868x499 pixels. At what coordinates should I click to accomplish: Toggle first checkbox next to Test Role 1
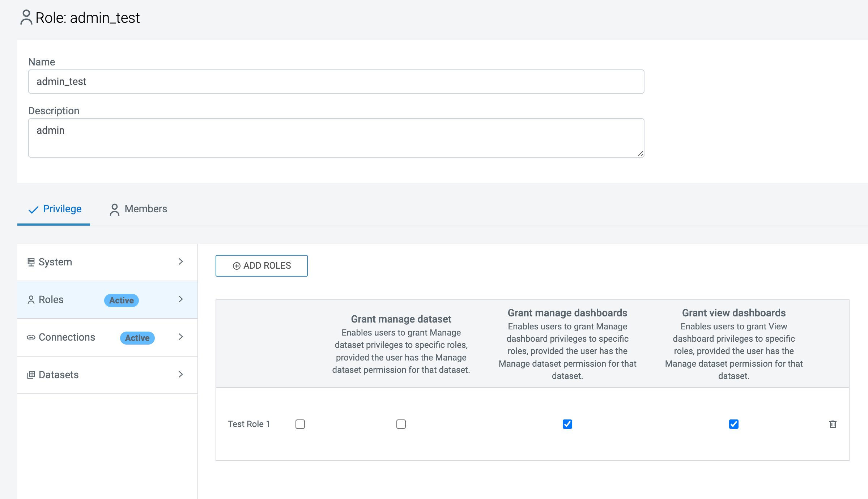coord(300,424)
